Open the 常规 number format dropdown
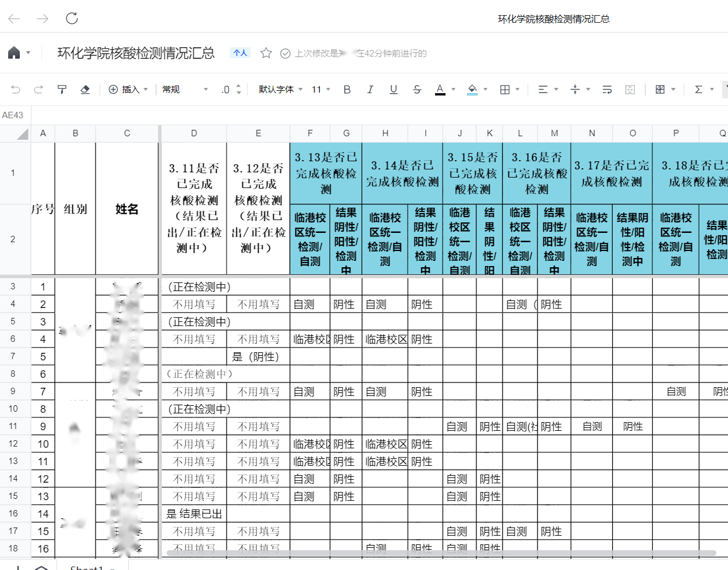The height and width of the screenshot is (570, 728). pos(185,89)
